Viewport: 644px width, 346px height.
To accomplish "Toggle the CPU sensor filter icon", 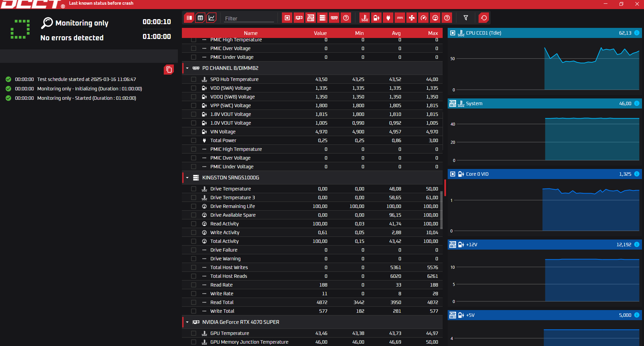I will [x=287, y=18].
